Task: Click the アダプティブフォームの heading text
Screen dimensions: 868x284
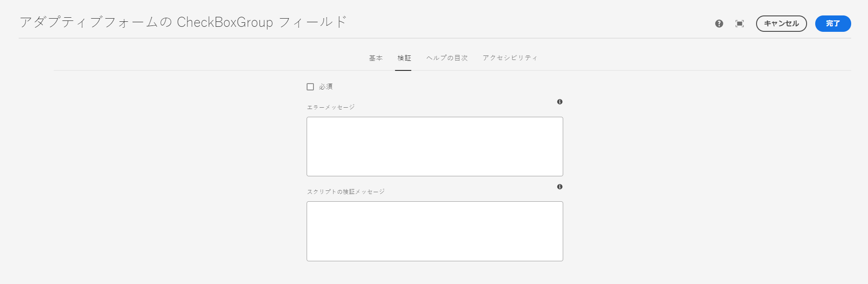Action: [x=96, y=22]
